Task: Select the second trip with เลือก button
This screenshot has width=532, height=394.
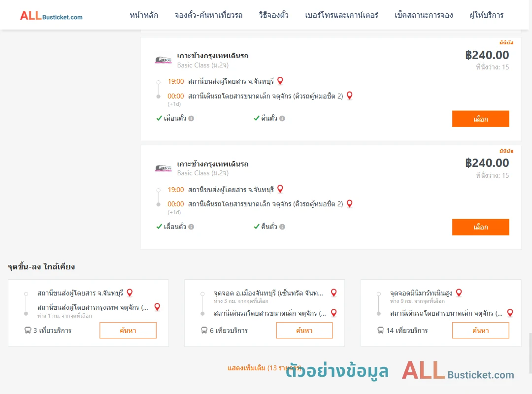Action: point(480,227)
